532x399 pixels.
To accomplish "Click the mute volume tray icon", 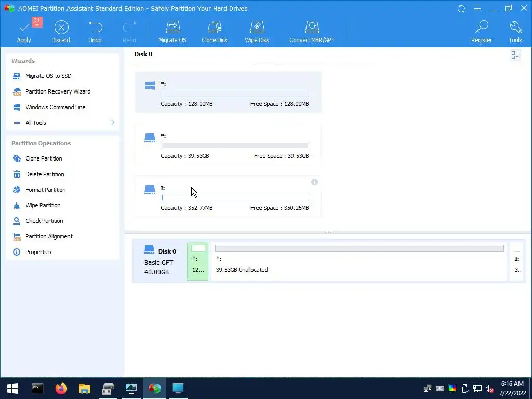I will pyautogui.click(x=489, y=389).
